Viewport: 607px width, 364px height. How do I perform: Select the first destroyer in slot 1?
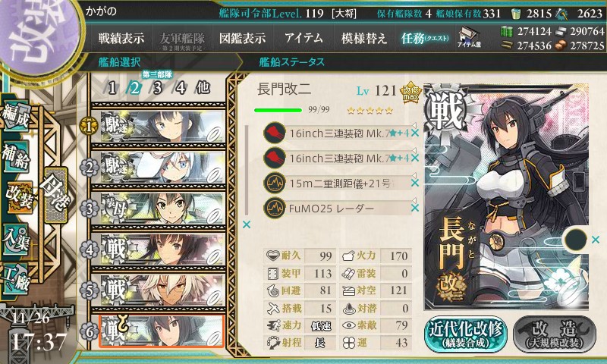(159, 127)
